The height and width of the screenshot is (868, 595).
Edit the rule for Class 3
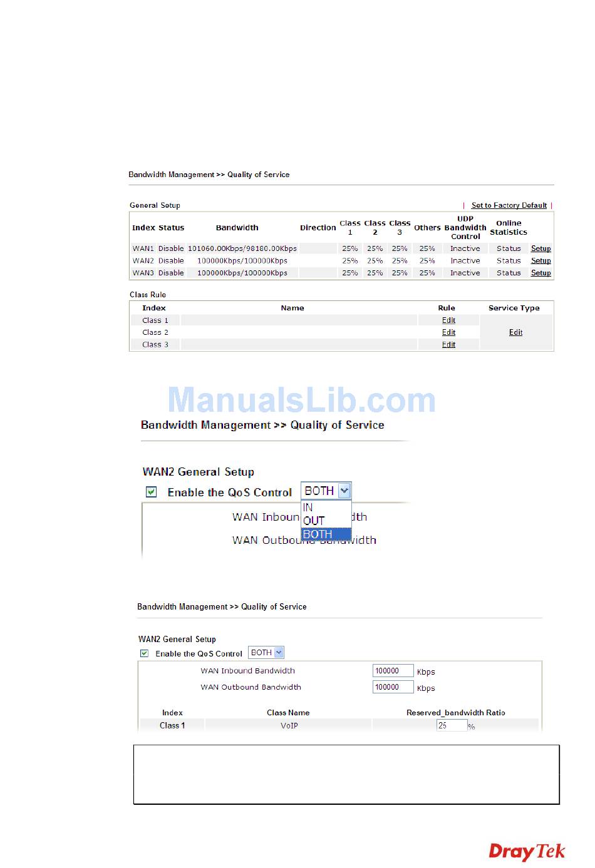coord(448,345)
